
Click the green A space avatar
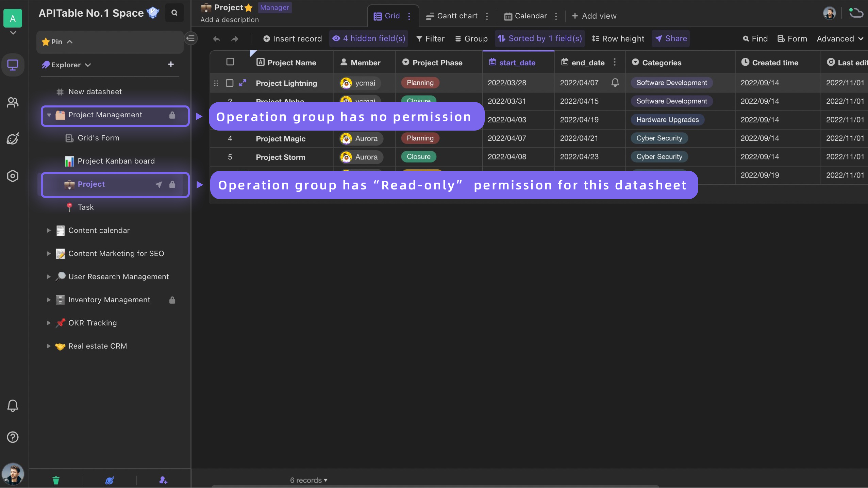(13, 18)
